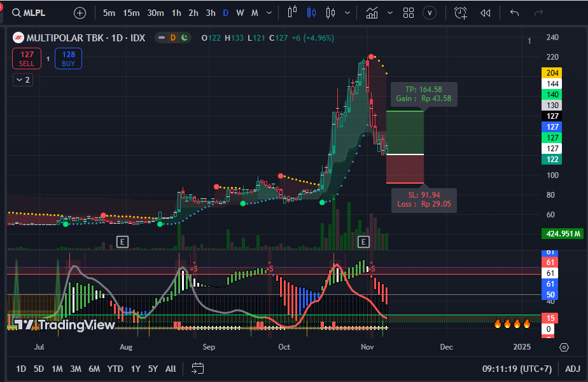Choose the bars chart style icon
This screenshot has width=588, height=382.
click(x=292, y=12)
